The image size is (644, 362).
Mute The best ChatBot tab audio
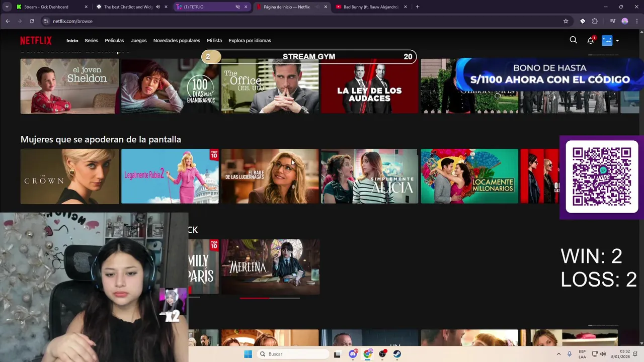point(158,7)
